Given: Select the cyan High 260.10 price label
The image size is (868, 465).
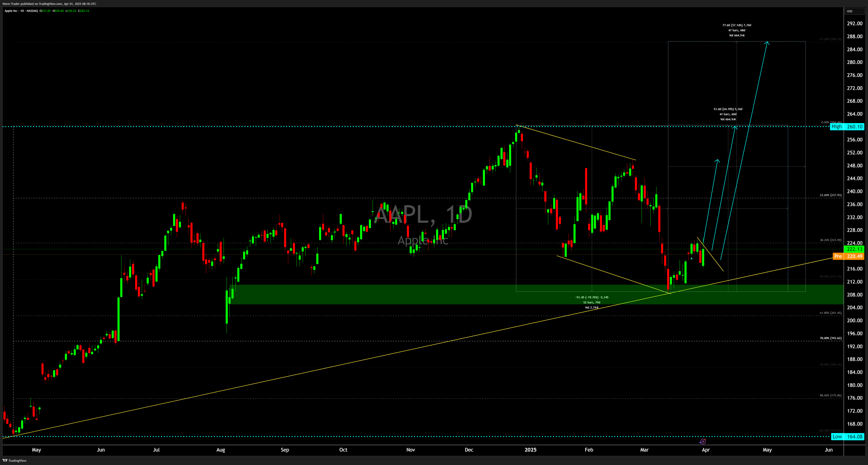Looking at the screenshot, I should pyautogui.click(x=847, y=127).
